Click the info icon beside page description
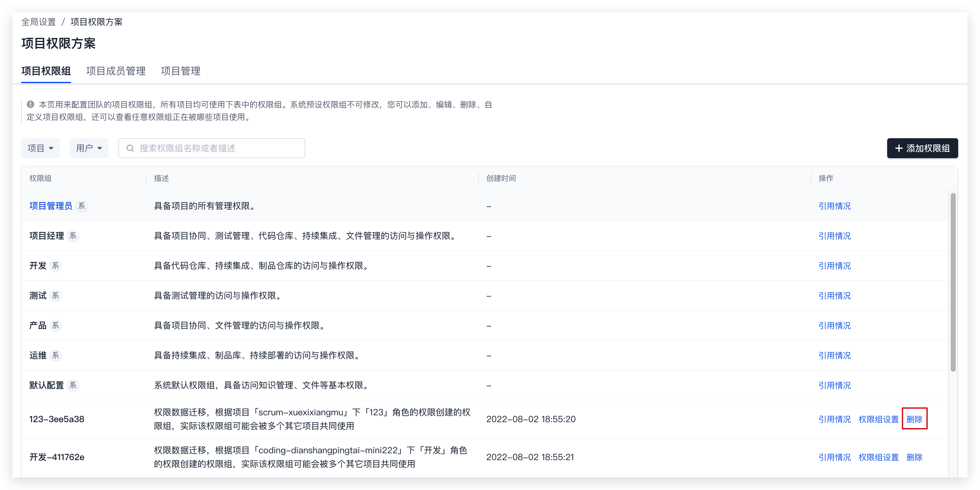This screenshot has height=490, width=980. pyautogui.click(x=31, y=104)
